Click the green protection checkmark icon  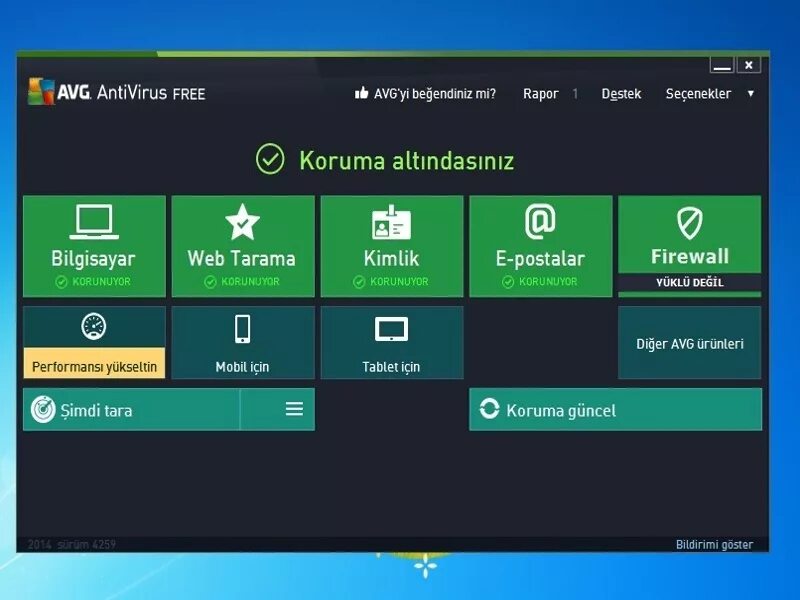click(270, 159)
